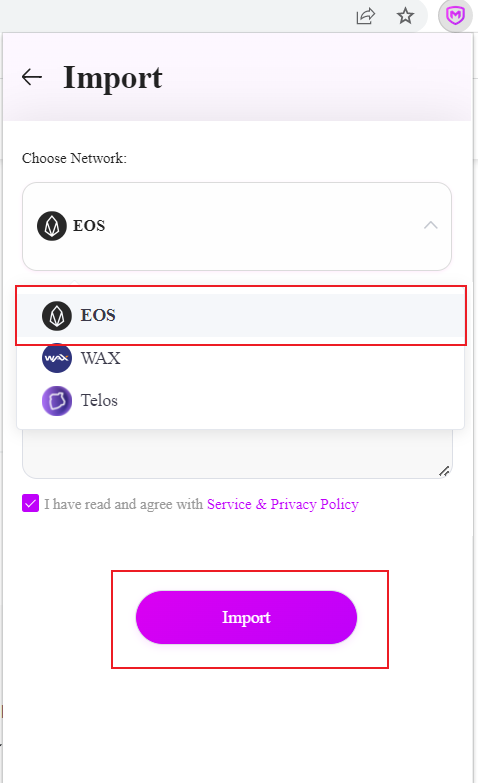Viewport: 478px width, 783px height.
Task: Click the Import page heading
Action: pyautogui.click(x=113, y=79)
